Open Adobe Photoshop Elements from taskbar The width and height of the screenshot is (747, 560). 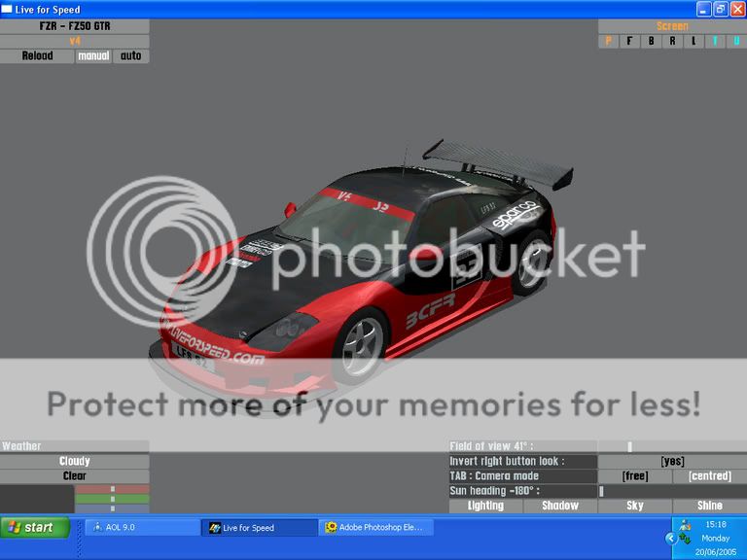click(377, 528)
